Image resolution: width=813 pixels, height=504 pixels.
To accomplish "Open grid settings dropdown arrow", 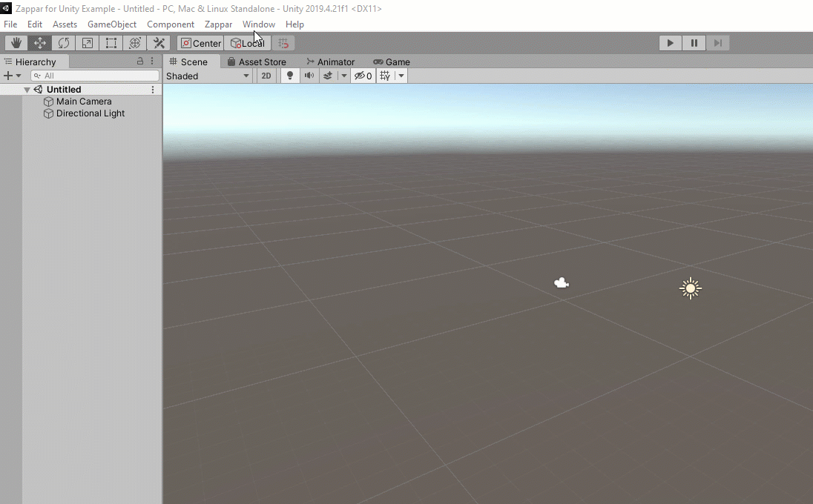I will click(x=401, y=76).
